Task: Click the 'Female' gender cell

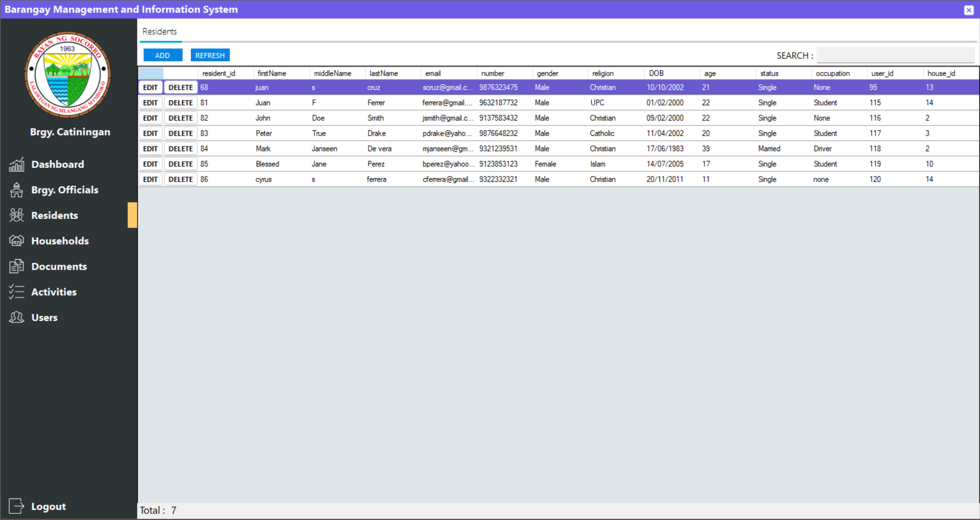Action: (560, 164)
